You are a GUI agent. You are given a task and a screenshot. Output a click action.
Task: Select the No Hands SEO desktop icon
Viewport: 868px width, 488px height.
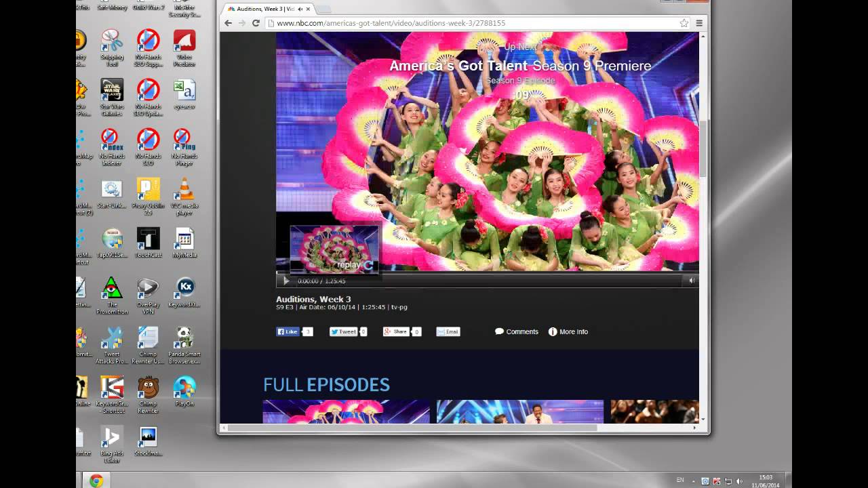tap(148, 147)
